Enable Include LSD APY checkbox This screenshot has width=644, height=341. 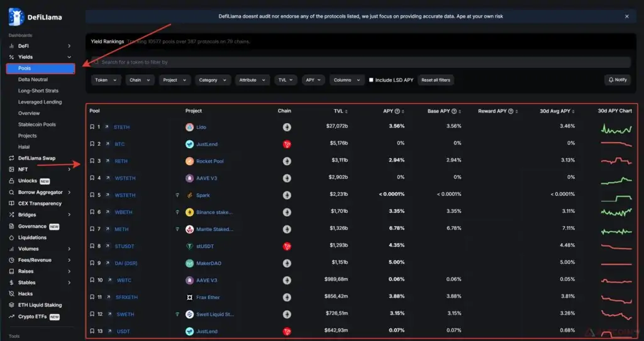(x=371, y=80)
